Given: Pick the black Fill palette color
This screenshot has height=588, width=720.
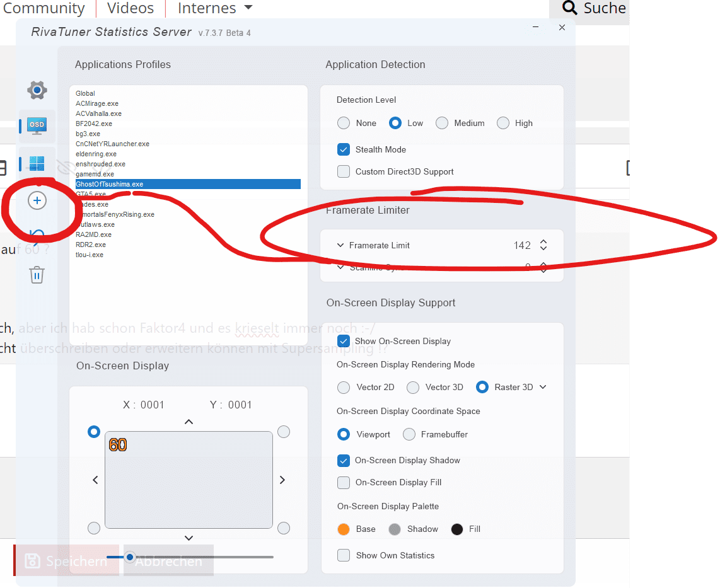Looking at the screenshot, I should (x=457, y=529).
